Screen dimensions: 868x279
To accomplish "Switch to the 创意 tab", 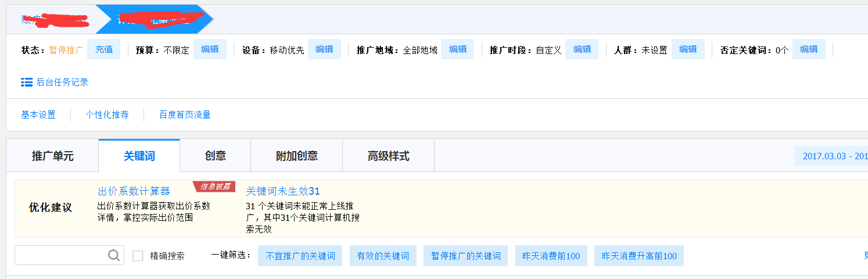I will pos(216,156).
